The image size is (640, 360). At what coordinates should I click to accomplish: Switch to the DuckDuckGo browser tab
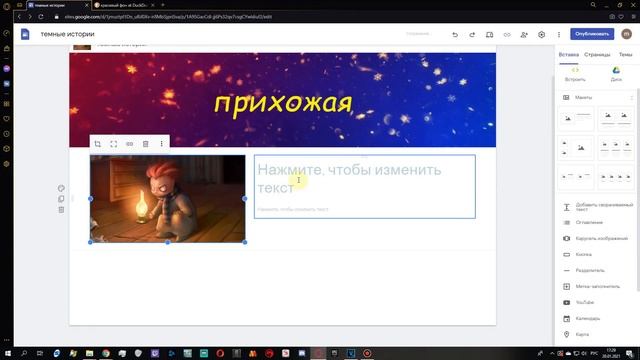(124, 5)
